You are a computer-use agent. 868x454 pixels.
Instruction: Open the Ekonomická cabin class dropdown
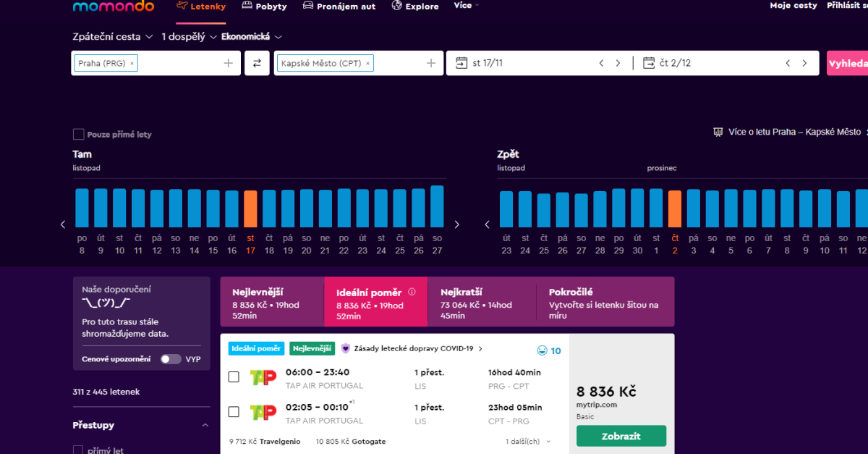pyautogui.click(x=252, y=36)
